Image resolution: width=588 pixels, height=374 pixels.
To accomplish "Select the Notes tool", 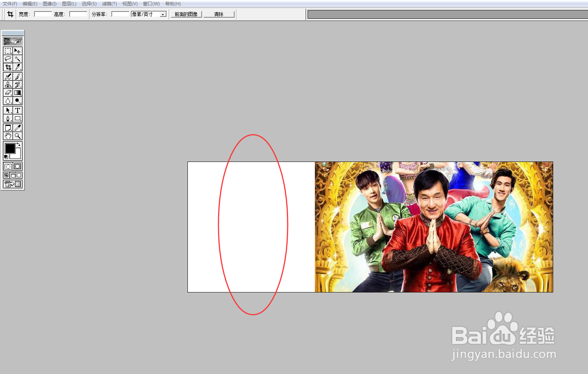I will tap(8, 128).
